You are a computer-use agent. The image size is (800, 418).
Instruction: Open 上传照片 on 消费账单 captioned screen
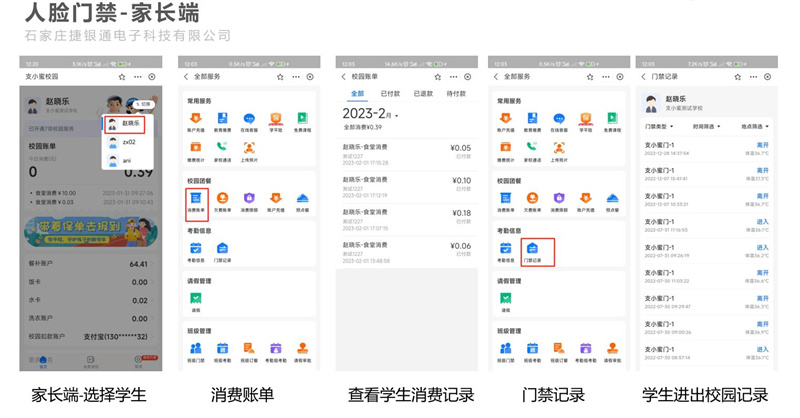[x=249, y=152]
